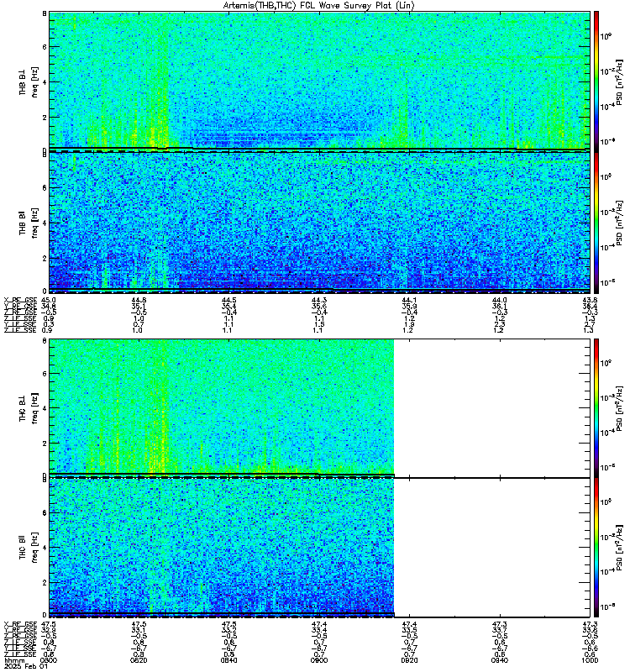Screen dimensions: 630x672
Task: Click frequency tick '6' on THB B⊥ axis
Action: [45, 47]
